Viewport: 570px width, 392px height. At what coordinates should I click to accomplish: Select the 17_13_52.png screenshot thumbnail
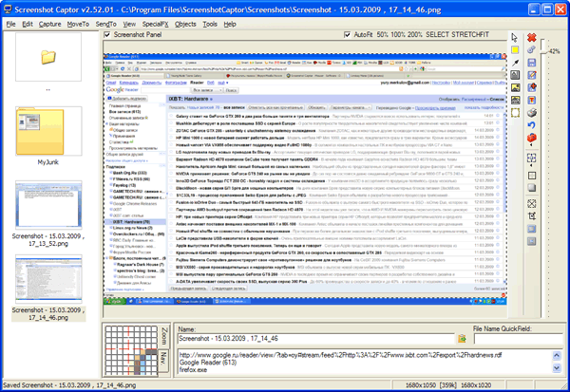click(x=48, y=205)
